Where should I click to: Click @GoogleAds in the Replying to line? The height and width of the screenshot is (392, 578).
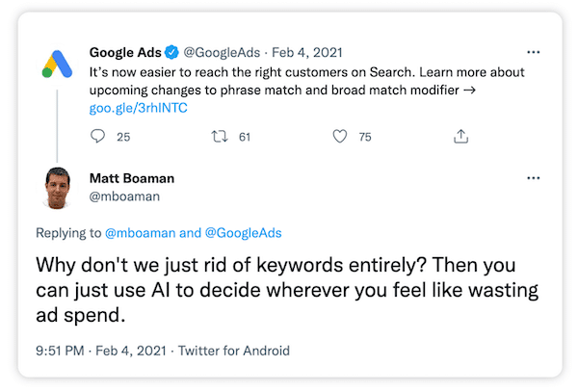243,232
